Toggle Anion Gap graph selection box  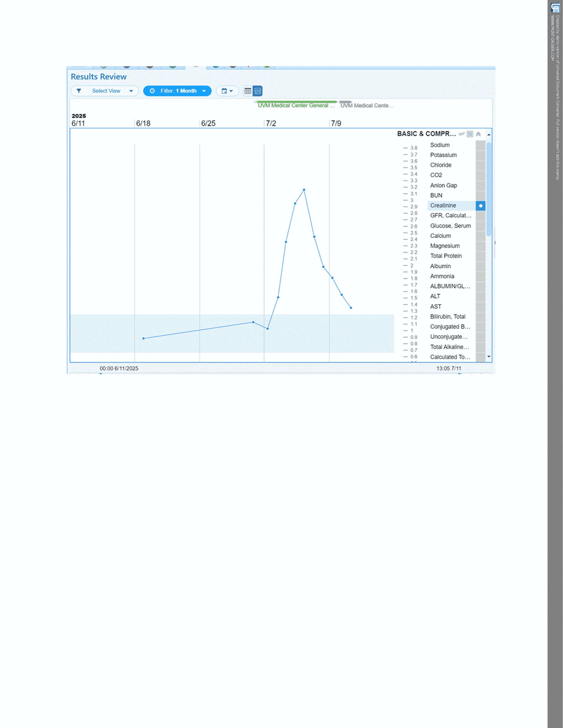point(480,185)
